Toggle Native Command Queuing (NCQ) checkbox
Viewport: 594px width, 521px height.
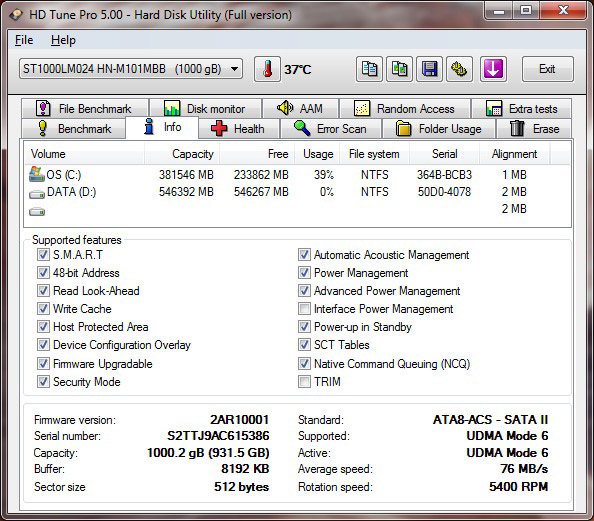point(304,363)
